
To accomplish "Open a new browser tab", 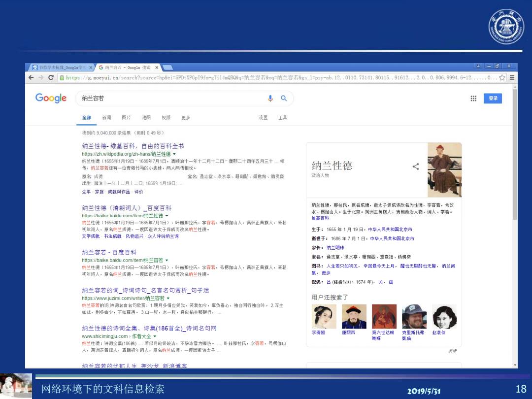I will tap(168, 67).
